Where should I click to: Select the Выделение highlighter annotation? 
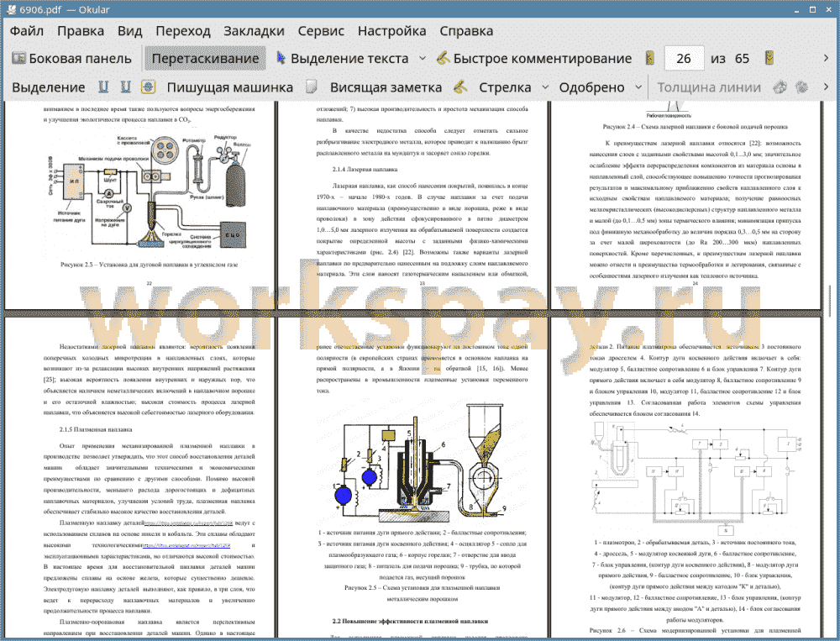click(x=48, y=87)
